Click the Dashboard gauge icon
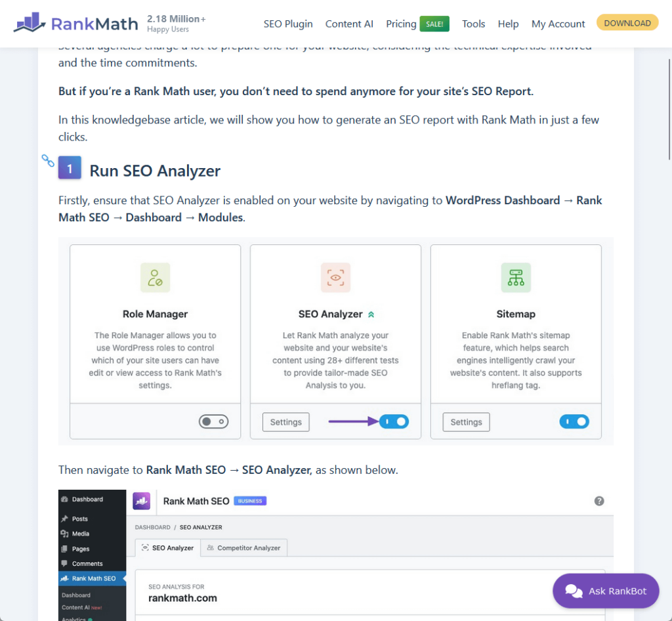This screenshot has height=621, width=672. coord(64,500)
